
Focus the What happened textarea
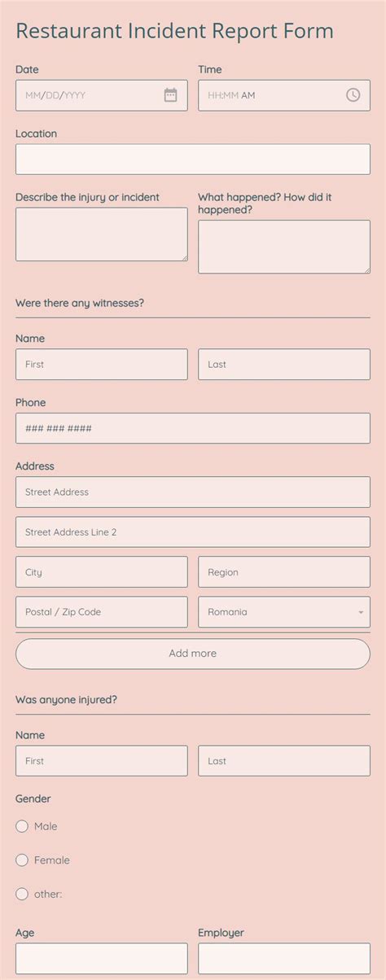(x=284, y=247)
